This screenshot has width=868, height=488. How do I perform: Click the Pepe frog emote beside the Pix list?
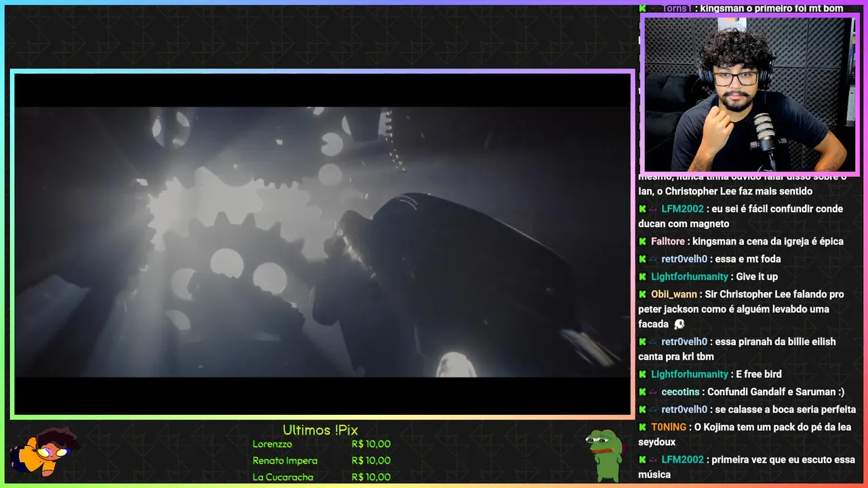point(606,455)
